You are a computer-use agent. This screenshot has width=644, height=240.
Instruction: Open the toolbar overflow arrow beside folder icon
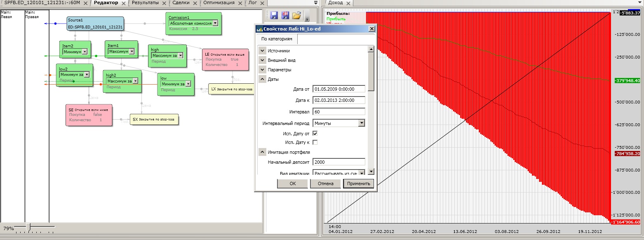click(x=307, y=18)
